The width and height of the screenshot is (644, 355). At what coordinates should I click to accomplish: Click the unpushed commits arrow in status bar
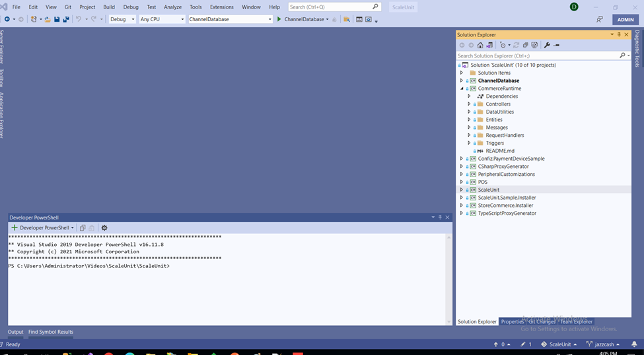[x=502, y=344]
